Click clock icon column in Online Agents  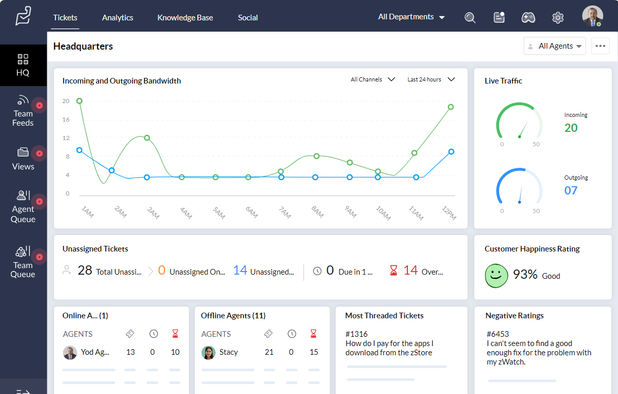click(153, 334)
